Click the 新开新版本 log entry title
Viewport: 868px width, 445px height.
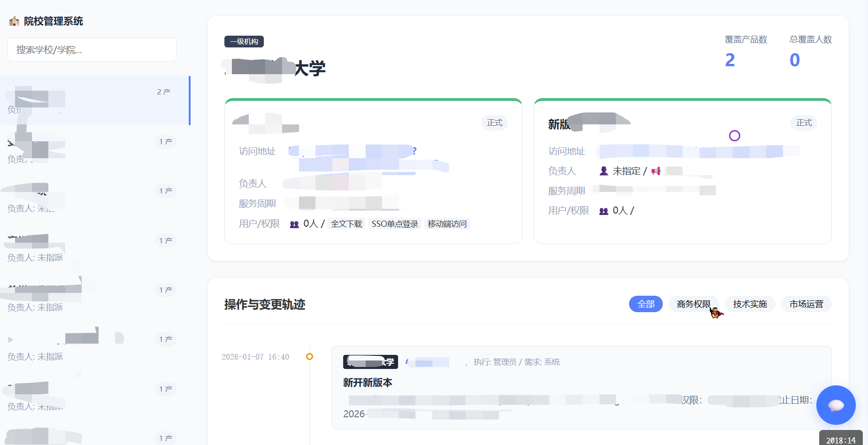tap(368, 383)
